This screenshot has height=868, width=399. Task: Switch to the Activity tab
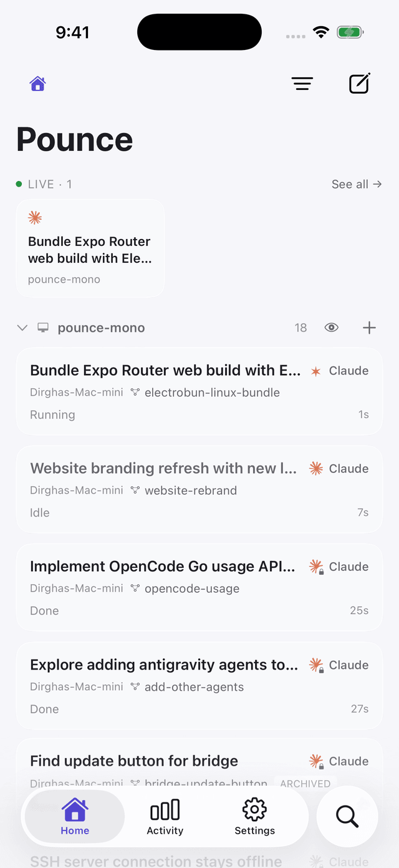[x=165, y=816]
